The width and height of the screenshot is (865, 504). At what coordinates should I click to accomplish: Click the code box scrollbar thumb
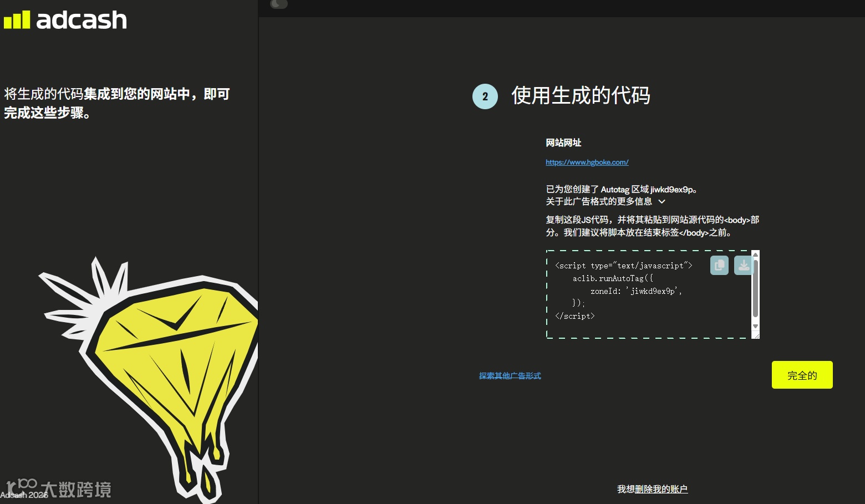(x=755, y=288)
